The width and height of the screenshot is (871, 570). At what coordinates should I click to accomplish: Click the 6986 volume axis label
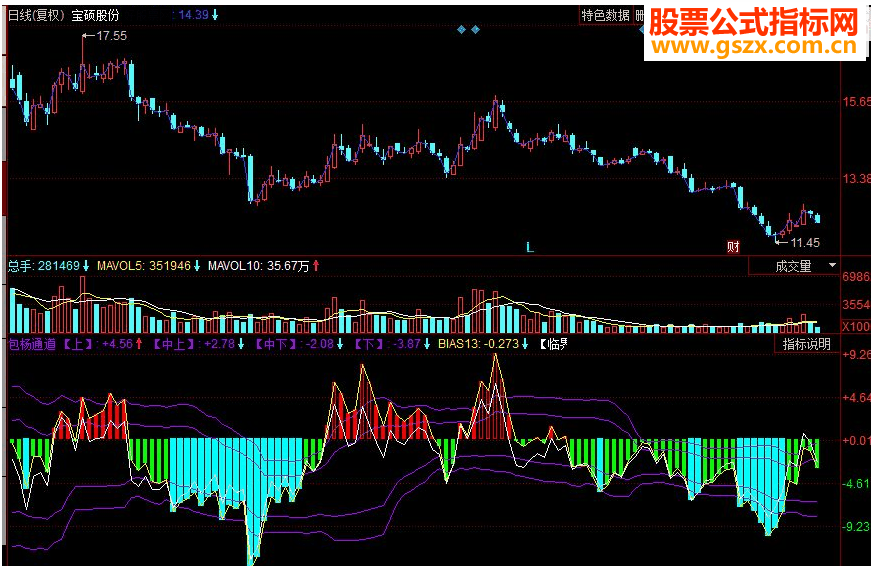[857, 277]
